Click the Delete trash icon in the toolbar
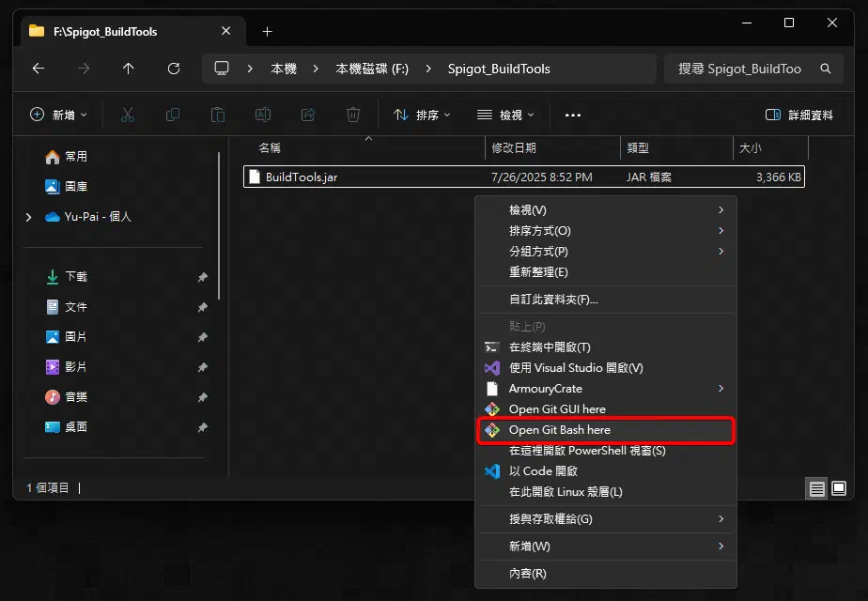The image size is (868, 601). (x=352, y=116)
